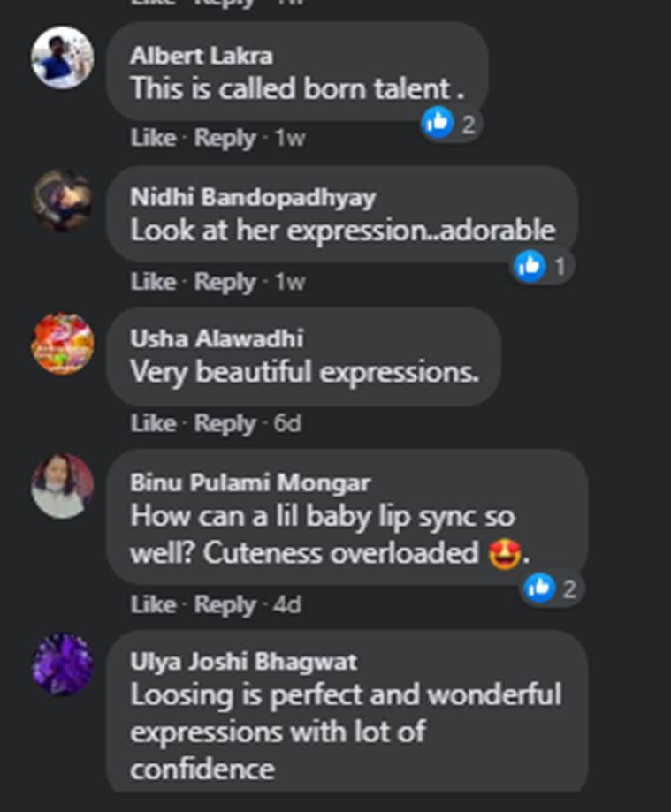Click the like reaction badge on Binu Pulami Mongar's comment
The width and height of the screenshot is (671, 812).
coord(538,588)
